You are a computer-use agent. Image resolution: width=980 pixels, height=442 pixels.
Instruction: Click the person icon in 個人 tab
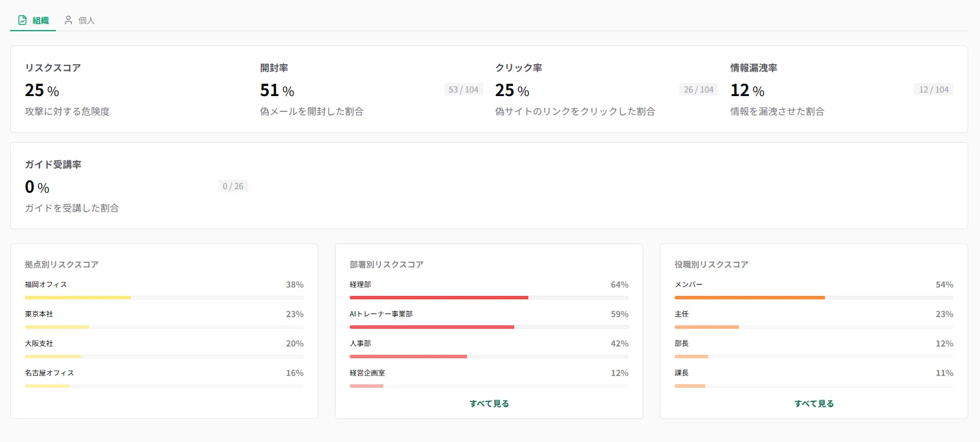[68, 20]
